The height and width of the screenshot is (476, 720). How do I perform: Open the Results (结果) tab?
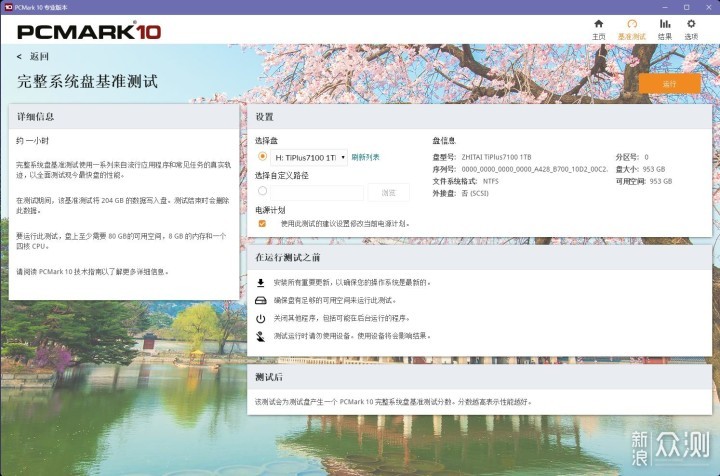pos(664,29)
